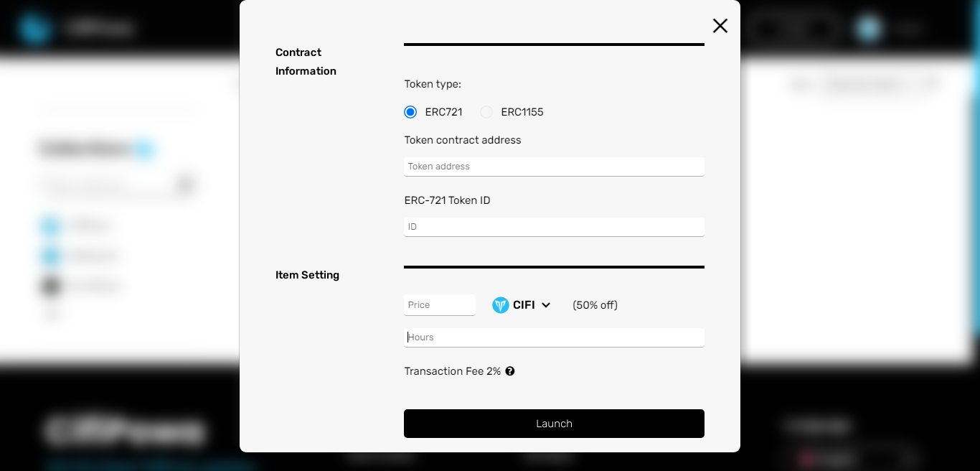Click the Price input box
The width and height of the screenshot is (980, 471).
tap(440, 305)
